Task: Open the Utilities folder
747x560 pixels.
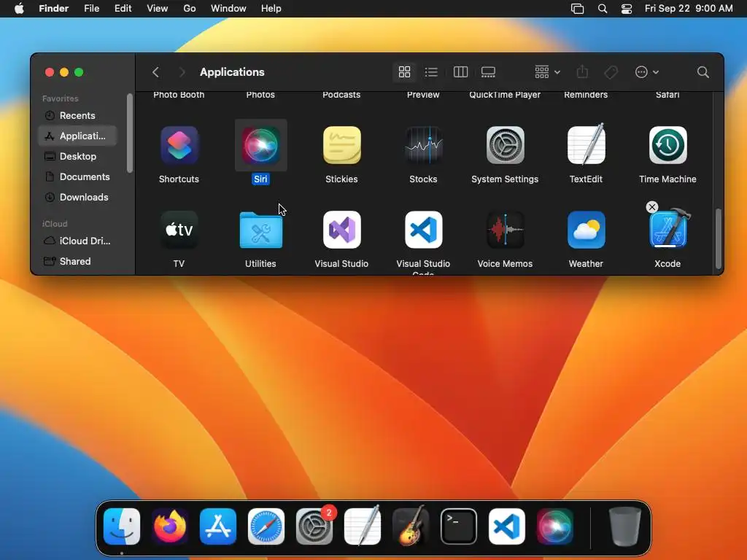Action: click(x=260, y=230)
